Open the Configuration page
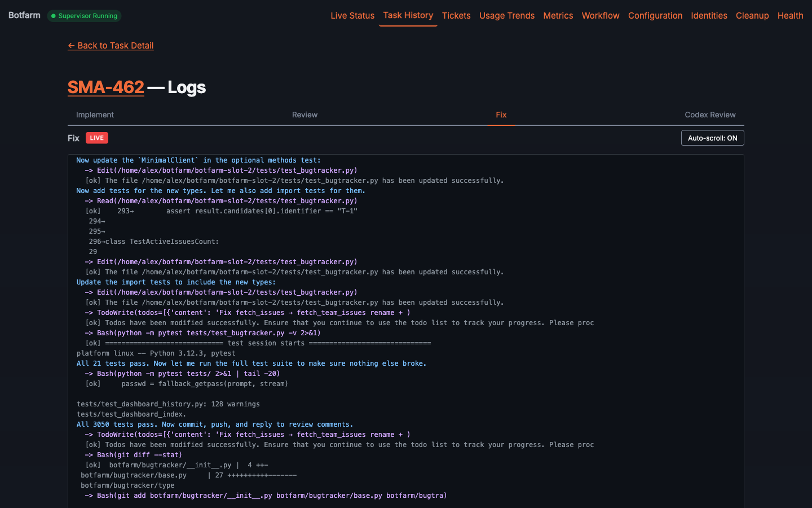This screenshot has width=812, height=508. pyautogui.click(x=655, y=16)
